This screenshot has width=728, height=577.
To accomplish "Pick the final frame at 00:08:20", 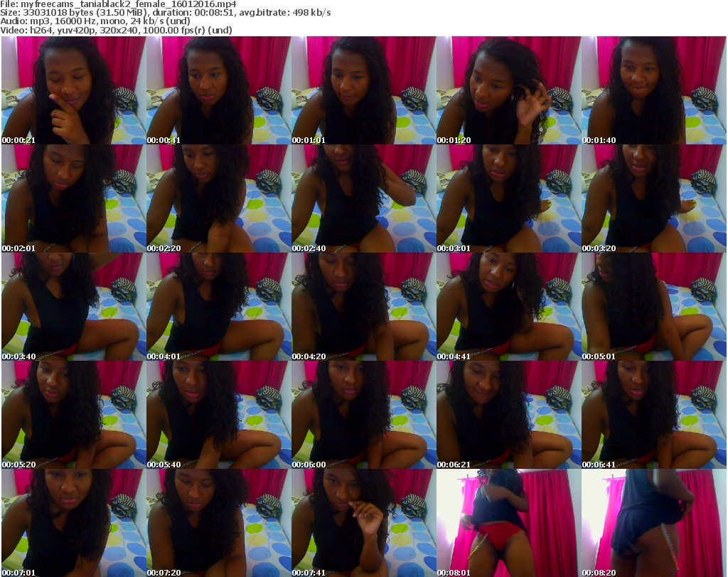I will (x=654, y=523).
